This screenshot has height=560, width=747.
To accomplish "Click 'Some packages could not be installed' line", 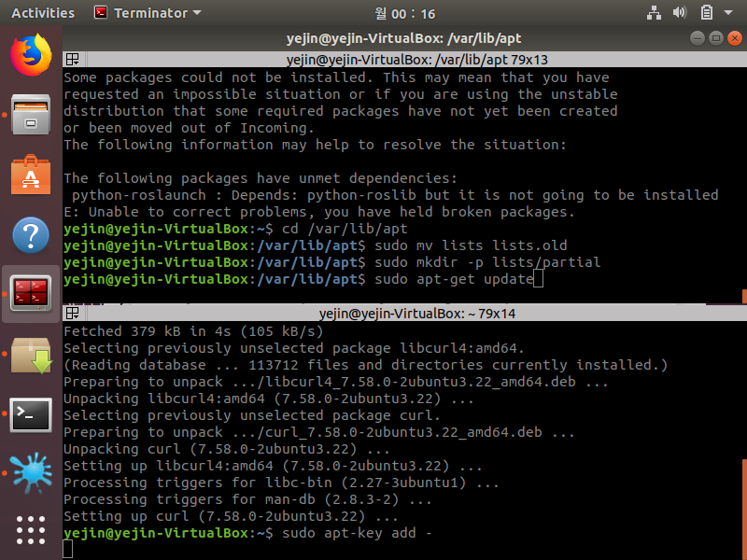I will pyautogui.click(x=336, y=77).
